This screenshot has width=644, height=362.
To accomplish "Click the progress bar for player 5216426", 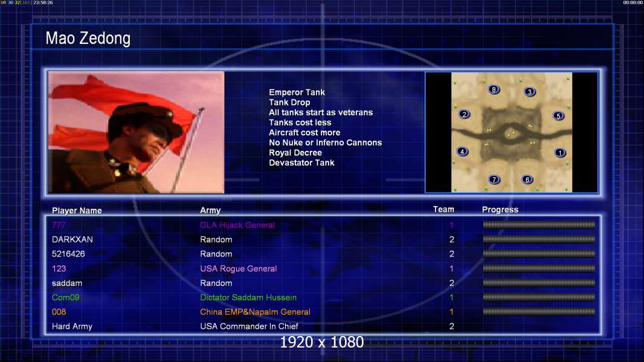I will (x=539, y=254).
